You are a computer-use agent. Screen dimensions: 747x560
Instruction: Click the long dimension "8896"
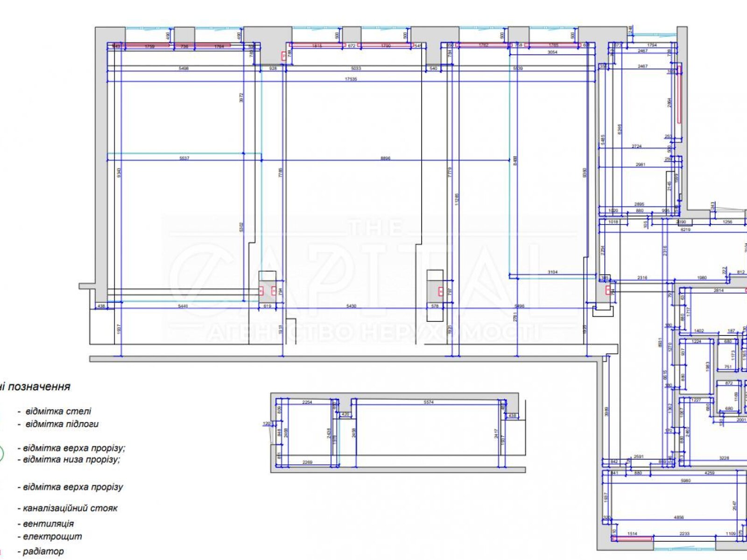[x=385, y=159]
